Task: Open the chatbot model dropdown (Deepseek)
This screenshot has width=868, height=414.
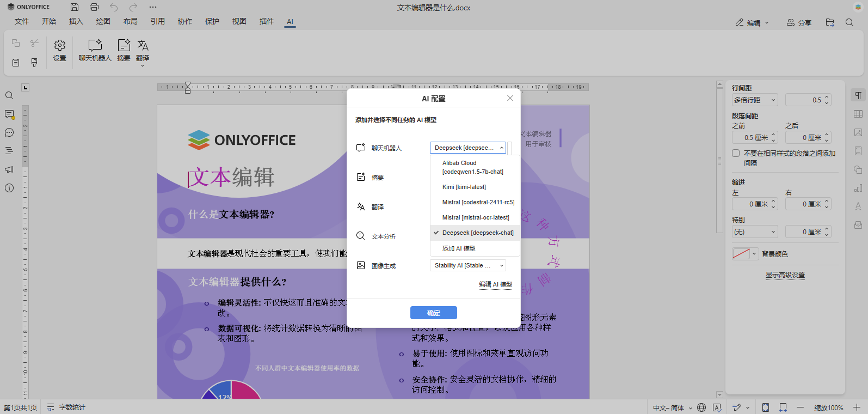Action: 468,148
